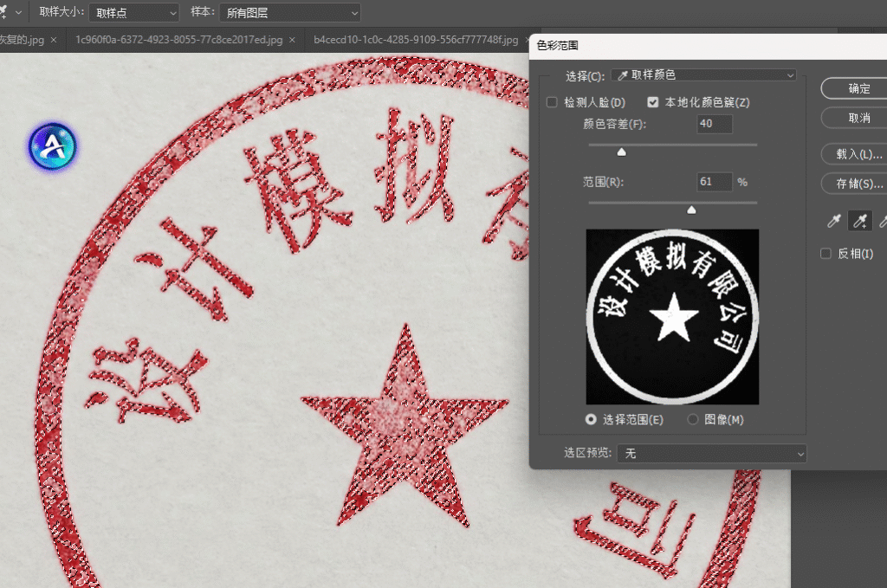Image resolution: width=887 pixels, height=588 pixels.
Task: Open the 取样大小 dropdown
Action: (x=133, y=12)
